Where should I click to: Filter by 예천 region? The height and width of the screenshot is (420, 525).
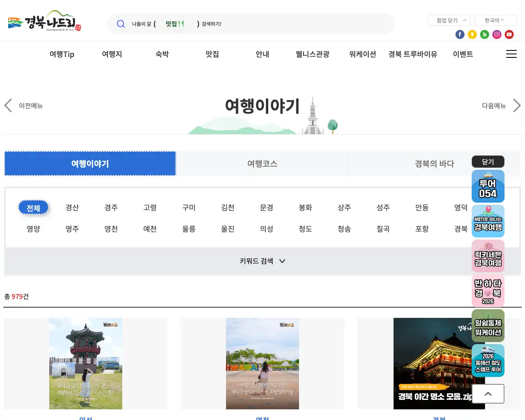[x=150, y=229]
